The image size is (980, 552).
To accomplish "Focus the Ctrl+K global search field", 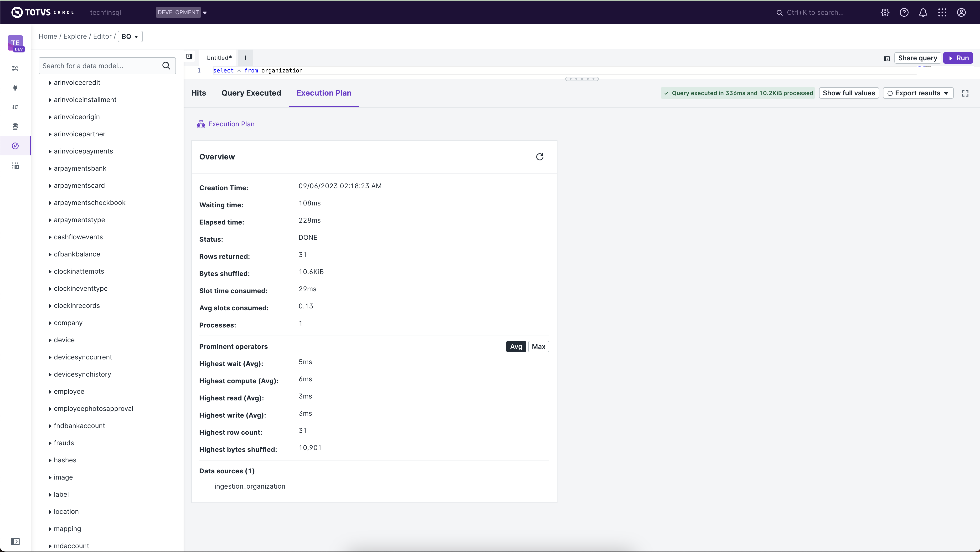I will pyautogui.click(x=815, y=13).
